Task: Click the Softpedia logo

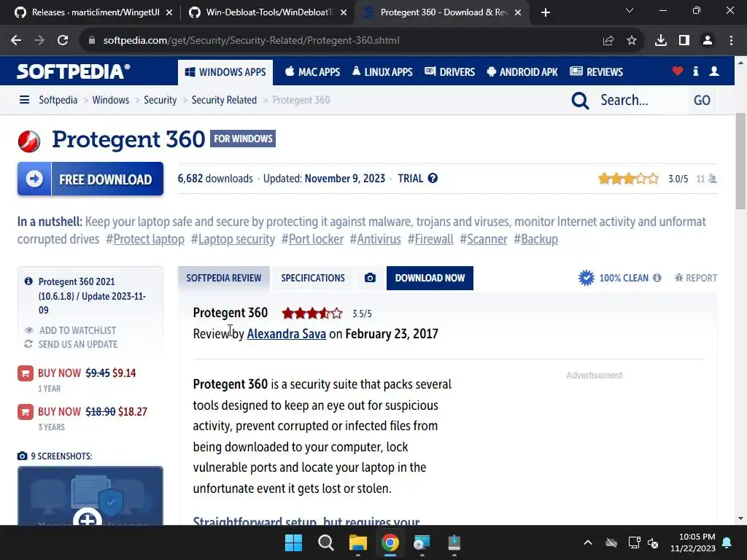Action: click(74, 71)
